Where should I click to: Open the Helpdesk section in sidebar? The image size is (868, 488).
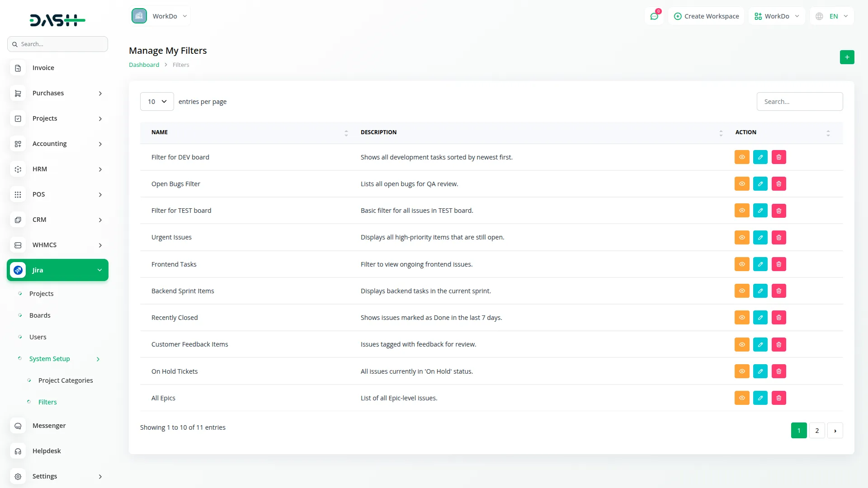pyautogui.click(x=47, y=450)
